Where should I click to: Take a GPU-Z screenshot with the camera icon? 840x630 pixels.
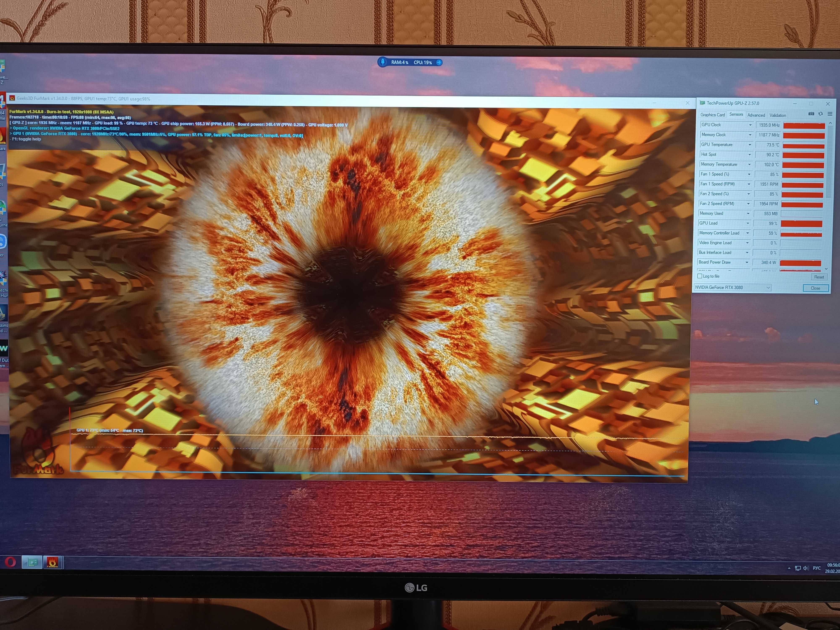[x=811, y=114]
